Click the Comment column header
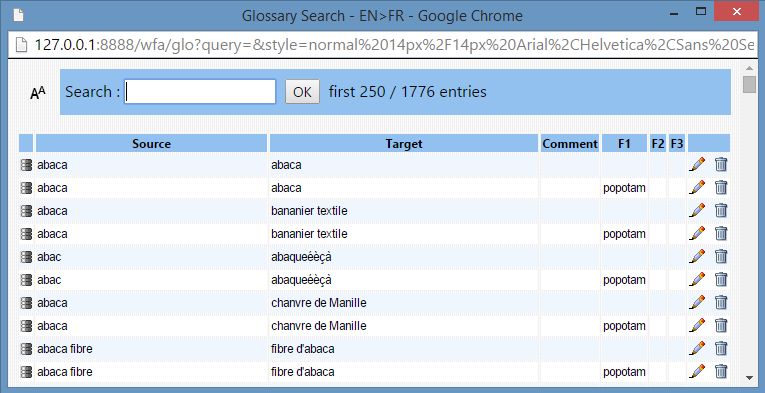Screen dimensions: 765x393 click(x=570, y=143)
